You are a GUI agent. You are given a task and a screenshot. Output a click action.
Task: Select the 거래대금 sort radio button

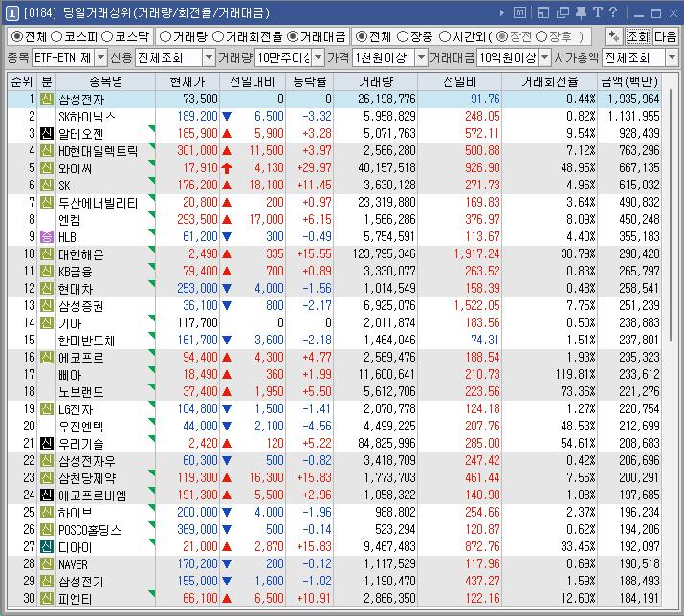pos(293,36)
